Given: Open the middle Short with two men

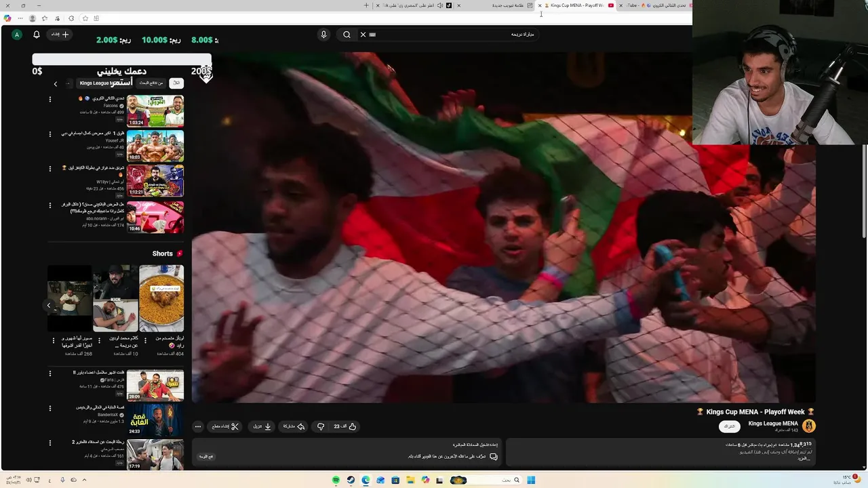Looking at the screenshot, I should (115, 299).
